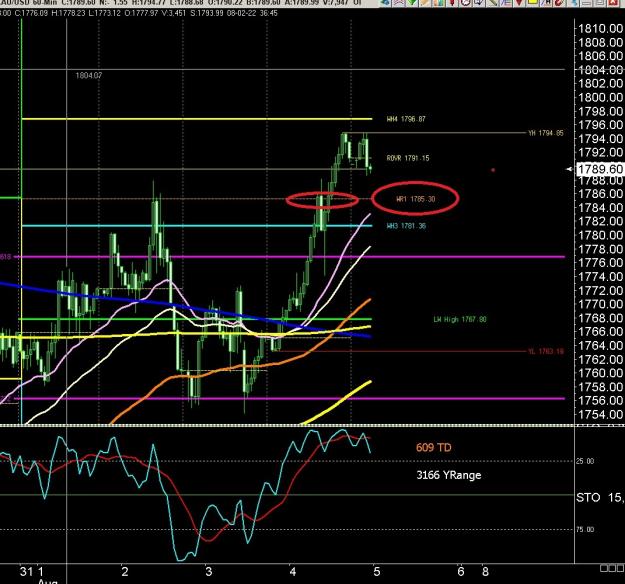Viewport: 625px width, 584px height.
Task: Click date label 8 on time axis
Action: click(x=485, y=572)
